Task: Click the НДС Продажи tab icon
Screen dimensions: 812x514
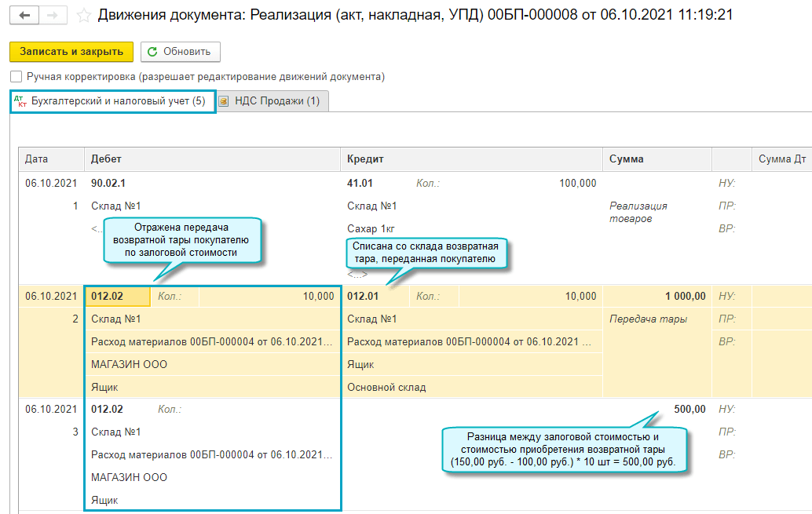Action: pyautogui.click(x=224, y=101)
